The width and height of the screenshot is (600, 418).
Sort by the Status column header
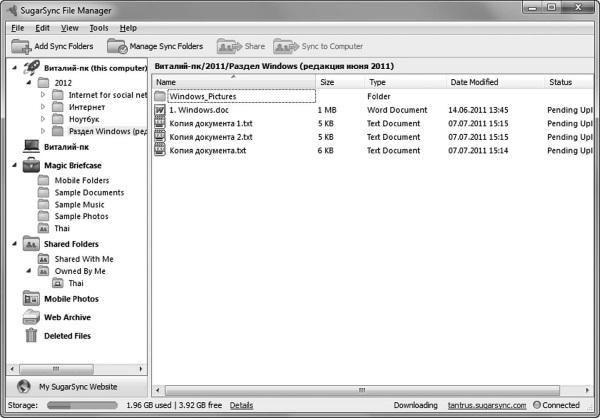(569, 82)
